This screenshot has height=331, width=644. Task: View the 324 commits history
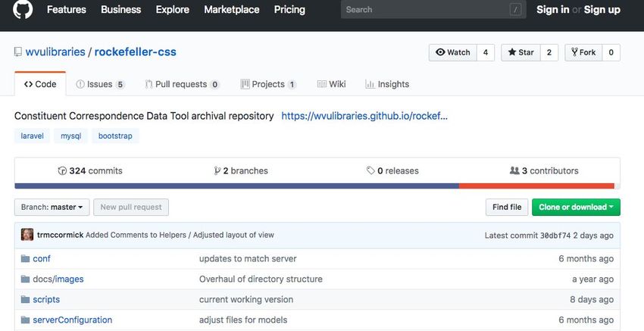coord(90,171)
